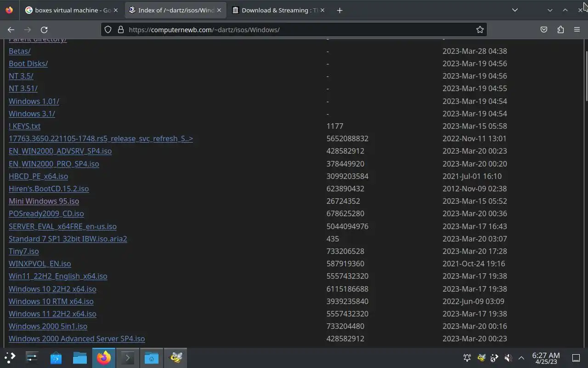The image size is (588, 368).
Task: Open Discover software store icon
Action: pyautogui.click(x=56, y=357)
